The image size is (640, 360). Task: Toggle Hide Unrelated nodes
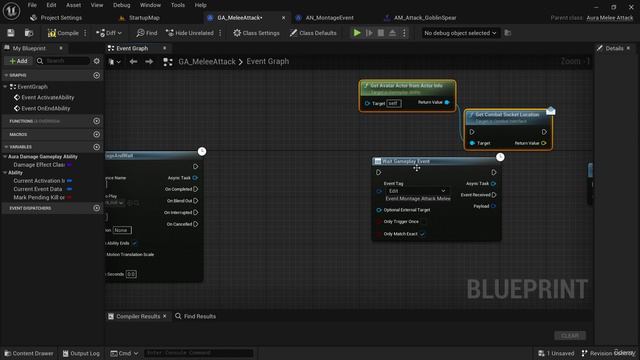point(190,33)
